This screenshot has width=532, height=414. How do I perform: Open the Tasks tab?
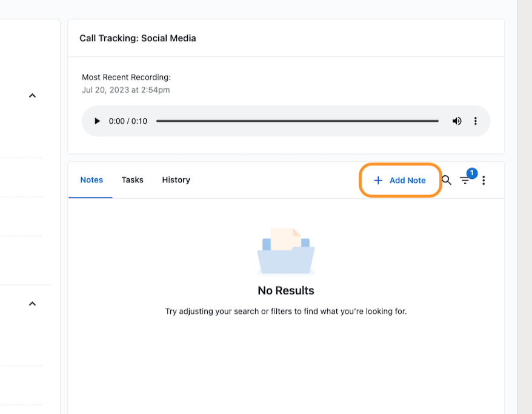(x=132, y=180)
